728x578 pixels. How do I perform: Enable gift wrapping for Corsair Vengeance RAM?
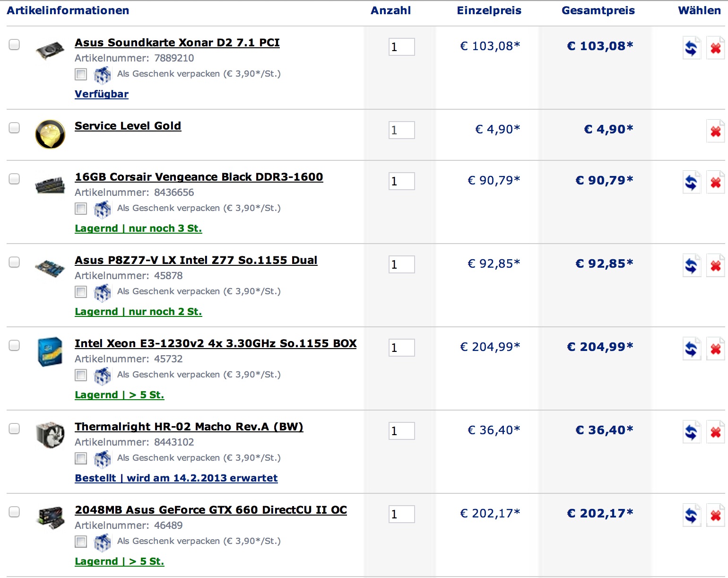(x=81, y=209)
